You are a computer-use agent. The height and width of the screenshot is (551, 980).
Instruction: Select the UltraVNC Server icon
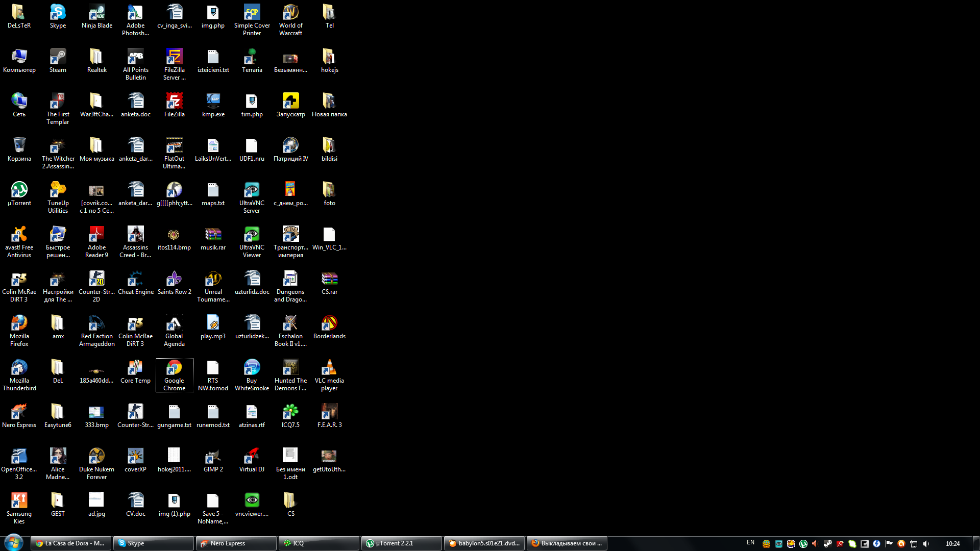pyautogui.click(x=252, y=198)
